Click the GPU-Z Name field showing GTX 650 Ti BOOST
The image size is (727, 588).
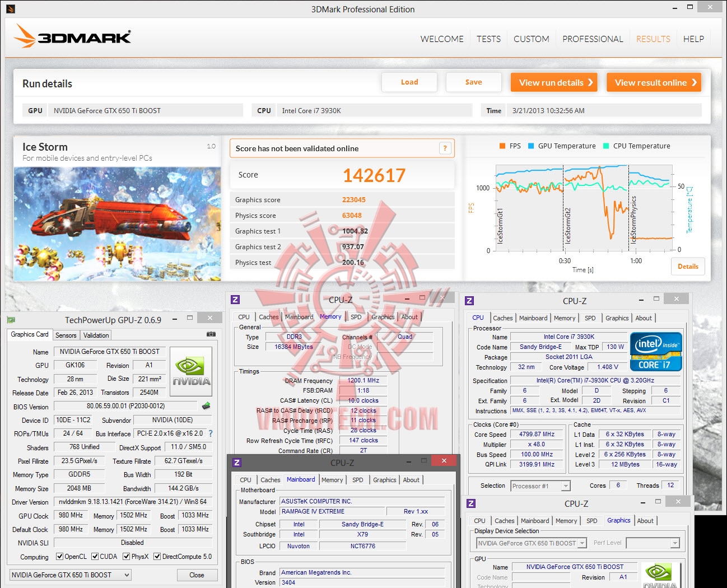(x=110, y=352)
